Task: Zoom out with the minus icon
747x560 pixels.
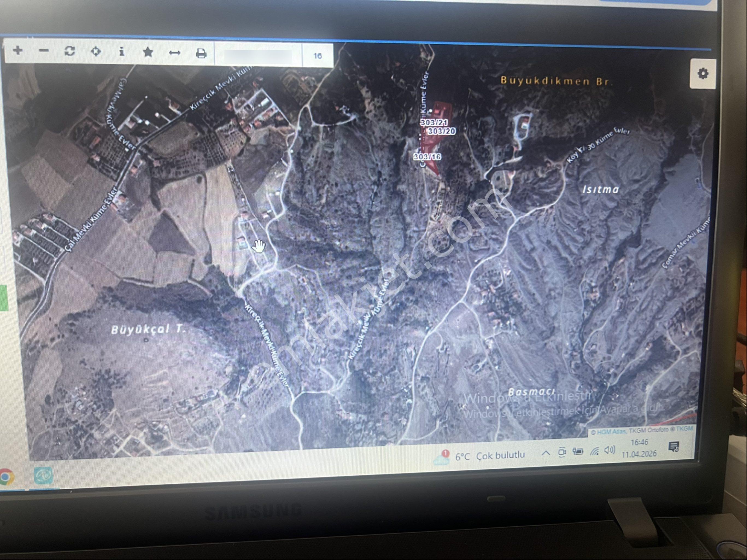Action: (x=44, y=51)
